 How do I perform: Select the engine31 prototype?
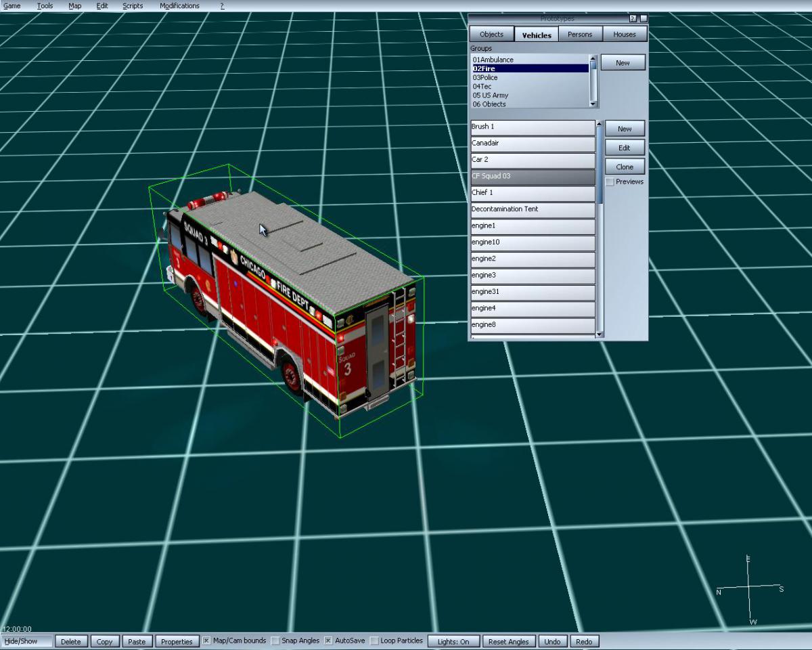click(533, 292)
